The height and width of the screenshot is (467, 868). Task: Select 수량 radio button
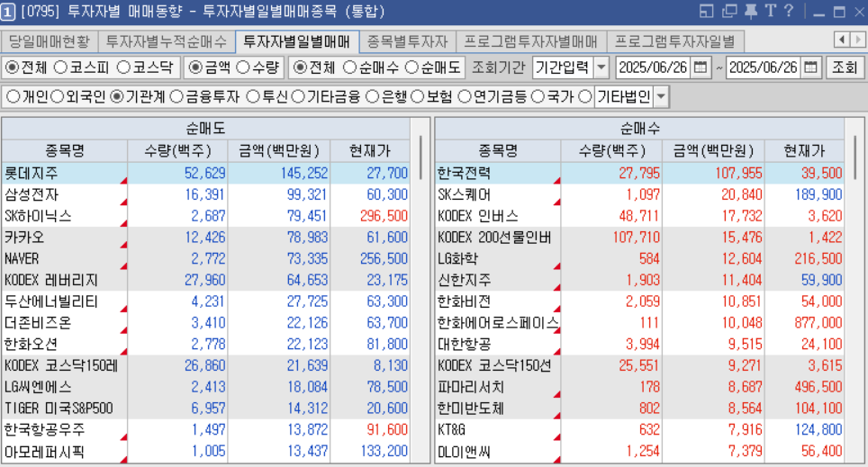click(x=243, y=67)
